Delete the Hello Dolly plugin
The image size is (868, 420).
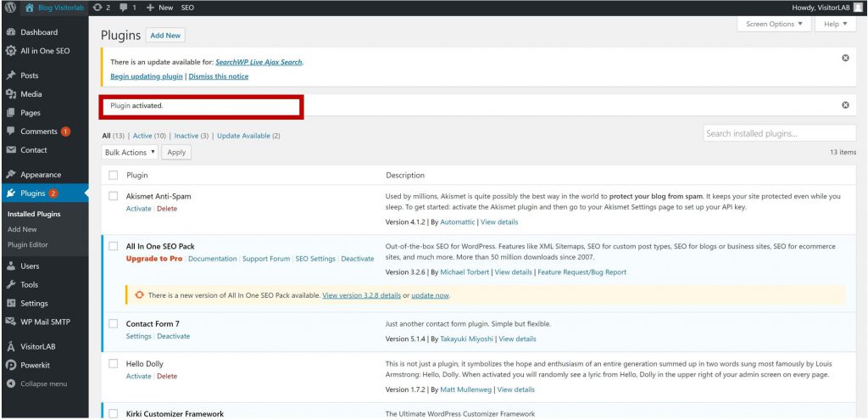point(167,376)
